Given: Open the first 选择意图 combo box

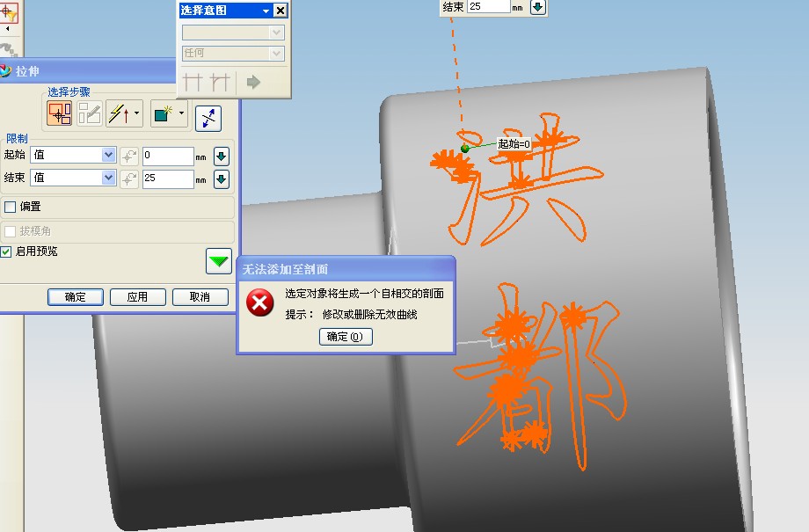Looking at the screenshot, I should click(233, 33).
